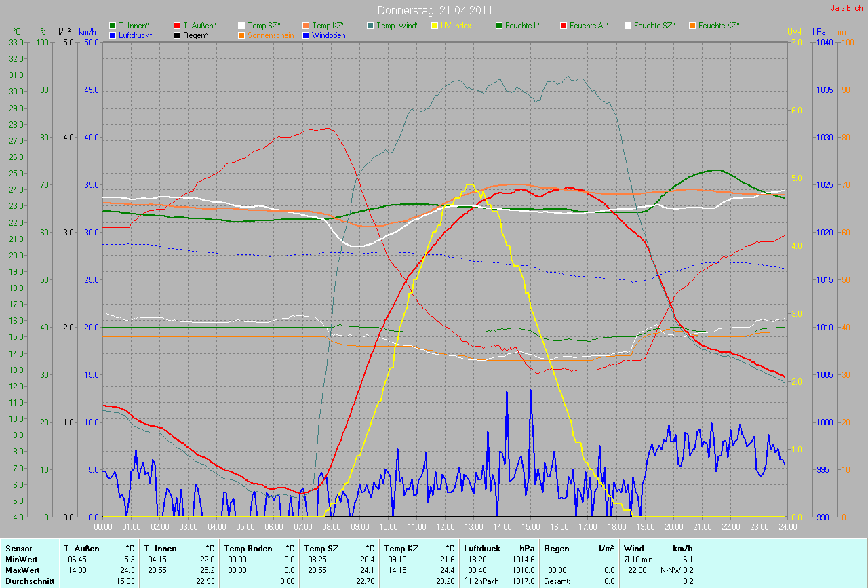Viewport: 868px width, 588px height.
Task: Click Temp KZ maximum time '14:15'
Action: [397, 570]
